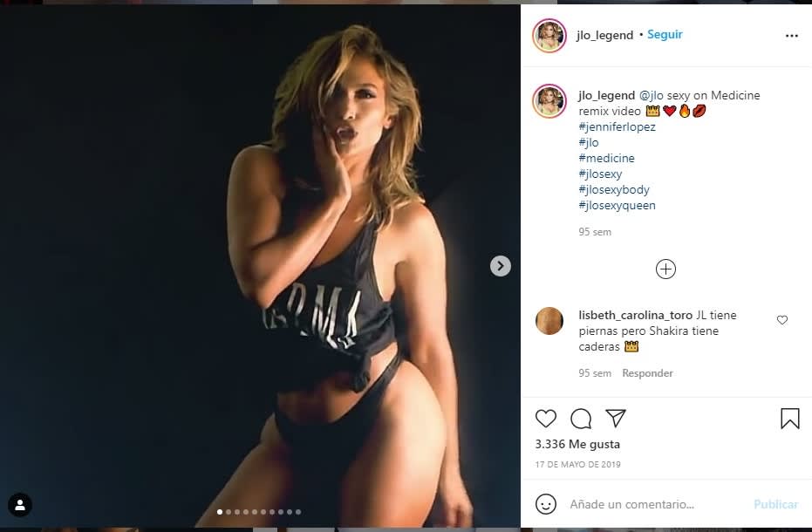812x532 pixels.
Task: Open emoji picker in comment box
Action: click(547, 504)
